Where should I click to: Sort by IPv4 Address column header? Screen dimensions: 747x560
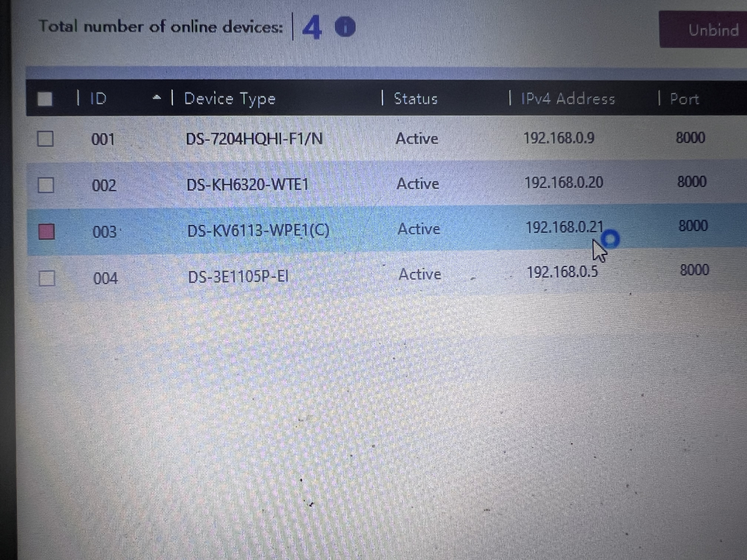pos(568,99)
